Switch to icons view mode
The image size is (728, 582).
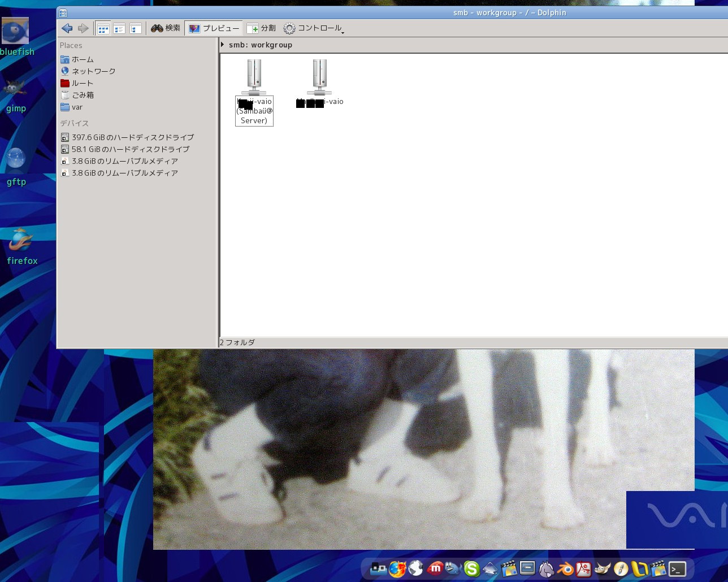coord(103,28)
